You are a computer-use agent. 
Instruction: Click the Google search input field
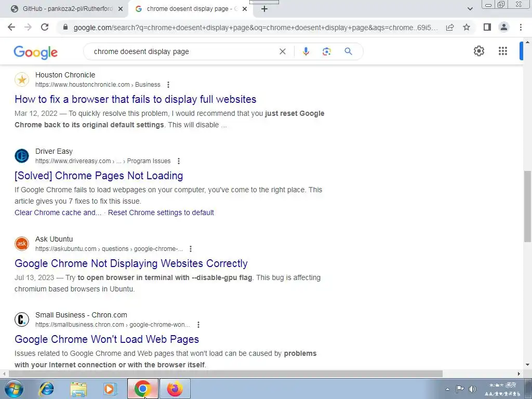click(x=183, y=51)
